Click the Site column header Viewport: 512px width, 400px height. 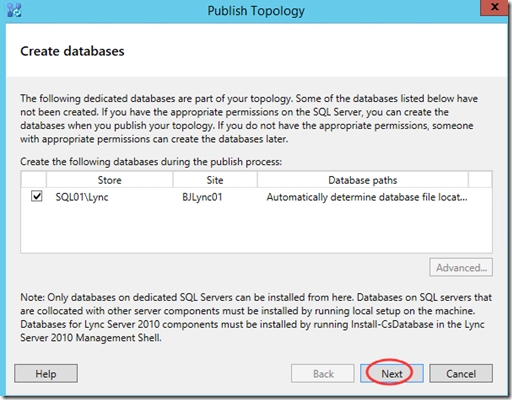[x=215, y=180]
